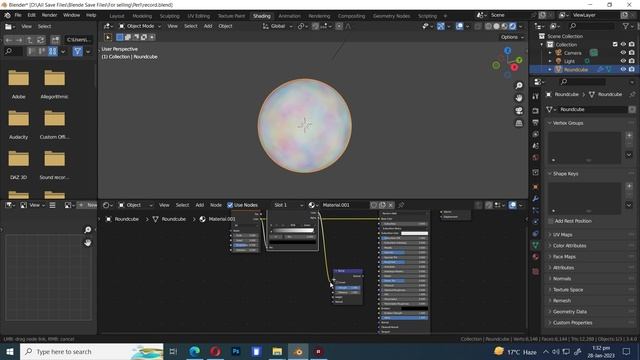Open the Object Constraints properties tab

[x=536, y=233]
